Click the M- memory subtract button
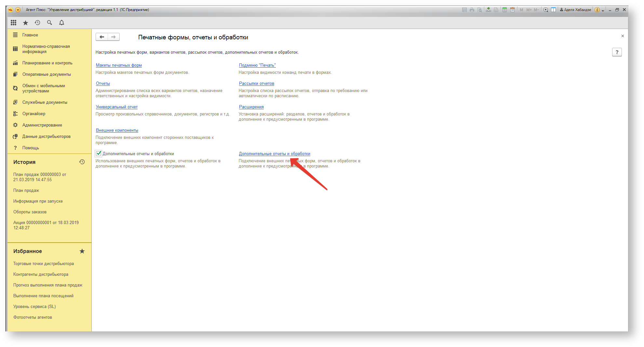 coord(536,10)
